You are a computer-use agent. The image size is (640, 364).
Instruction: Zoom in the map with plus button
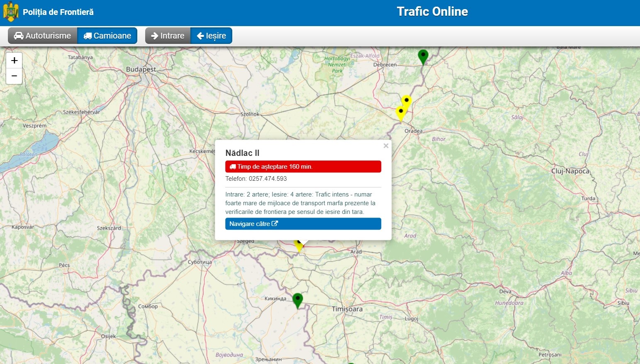[x=14, y=61]
